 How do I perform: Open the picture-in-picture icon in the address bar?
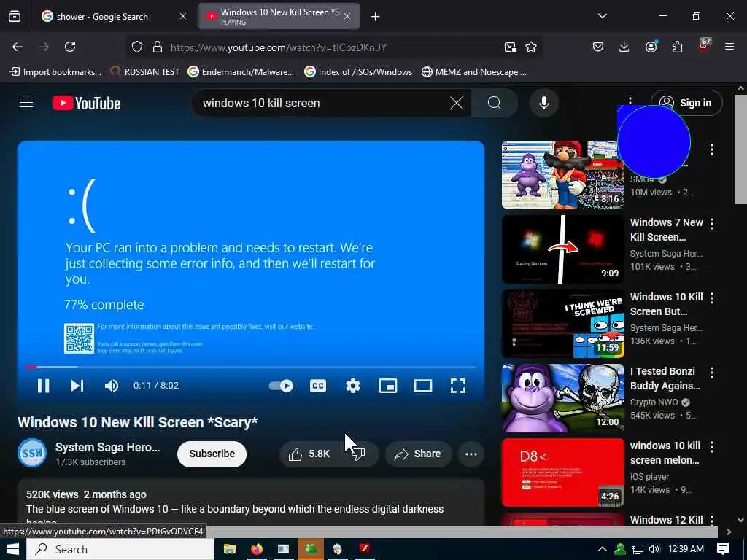click(x=510, y=47)
